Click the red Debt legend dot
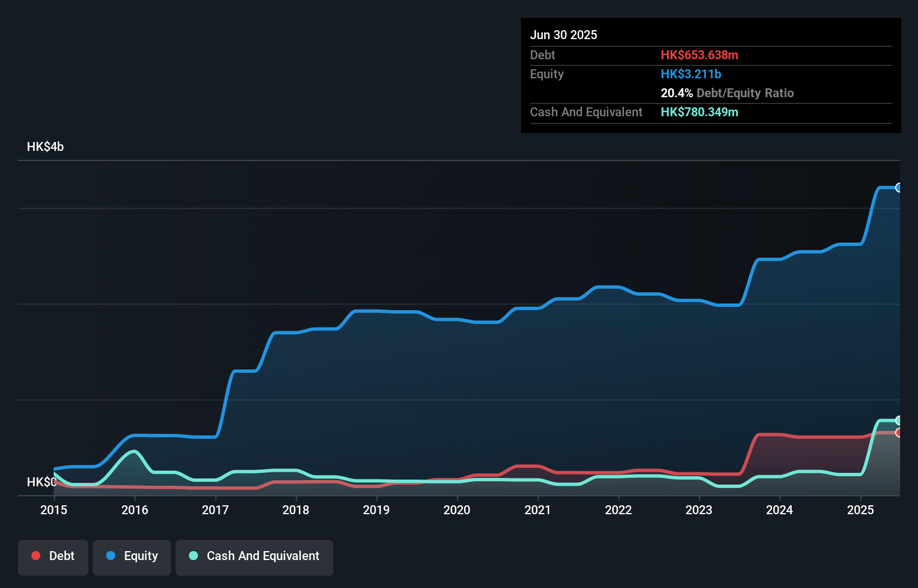This screenshot has height=588, width=918. point(36,556)
